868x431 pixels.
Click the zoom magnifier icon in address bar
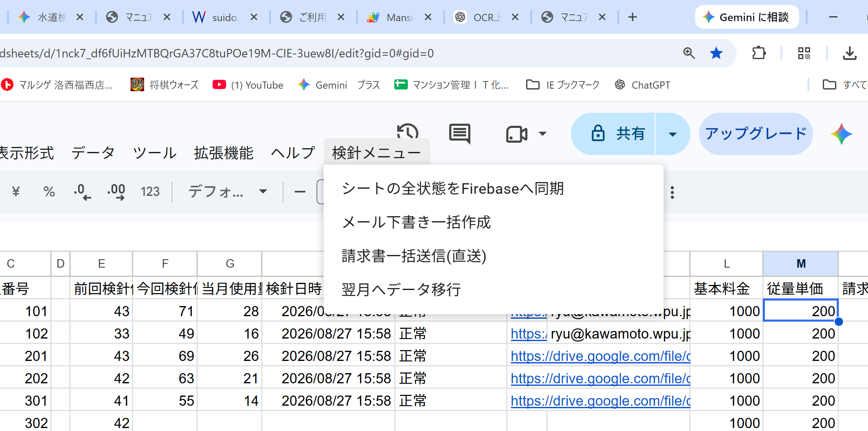click(689, 53)
